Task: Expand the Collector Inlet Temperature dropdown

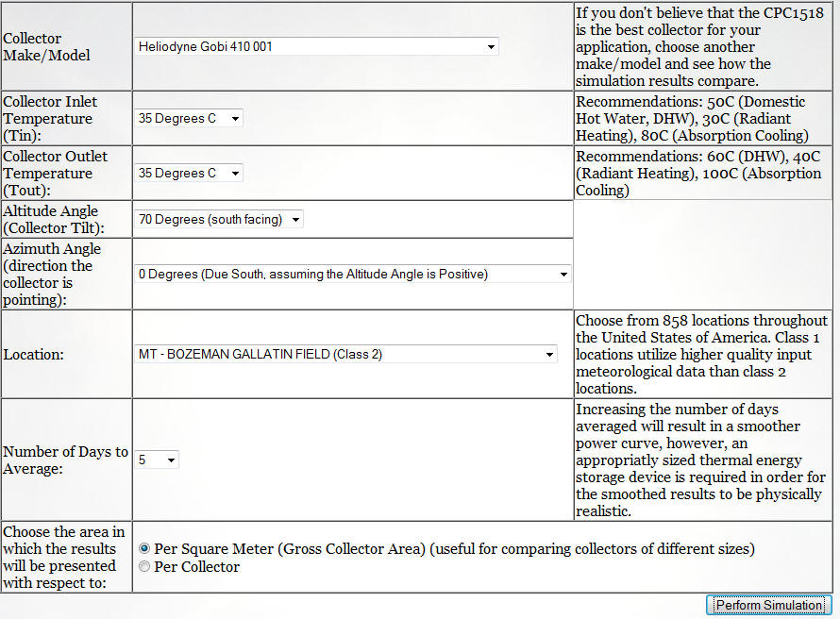Action: tap(189, 118)
